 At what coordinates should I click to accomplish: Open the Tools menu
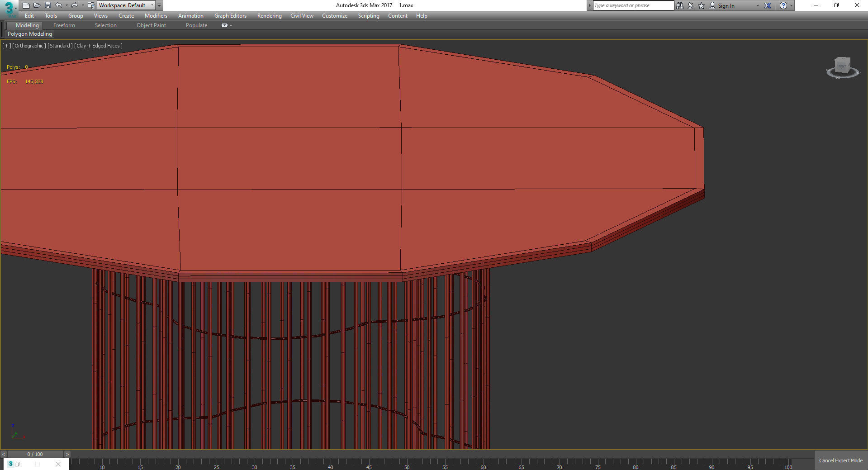tap(51, 16)
